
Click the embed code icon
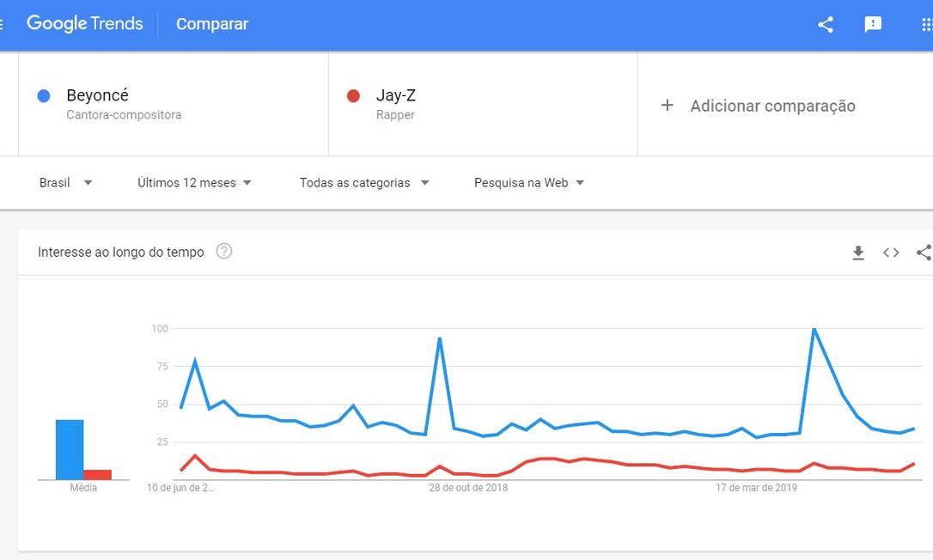[891, 253]
